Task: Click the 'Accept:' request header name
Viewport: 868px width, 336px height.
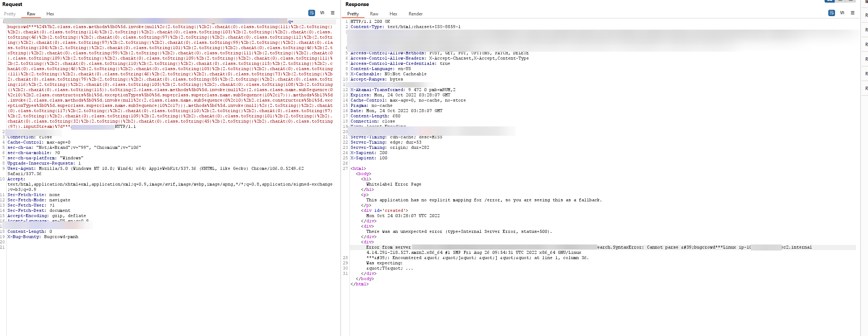Action: 16,179
